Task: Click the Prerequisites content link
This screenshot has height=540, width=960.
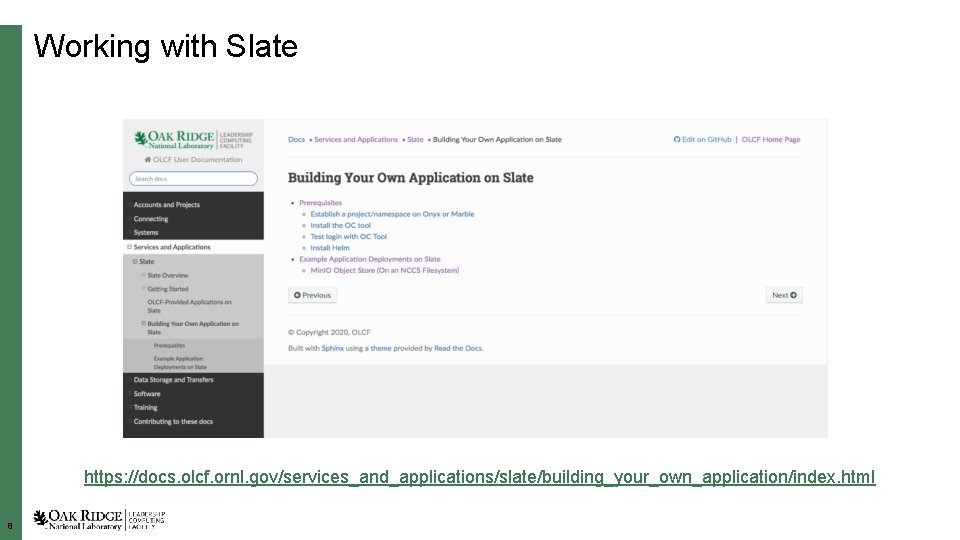Action: [x=321, y=203]
